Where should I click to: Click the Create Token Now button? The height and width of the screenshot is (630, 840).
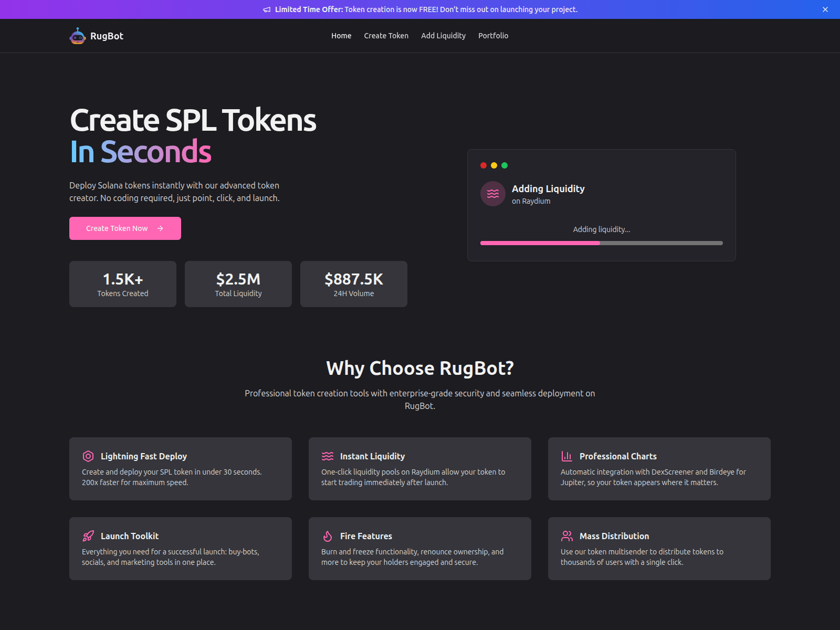click(x=125, y=228)
